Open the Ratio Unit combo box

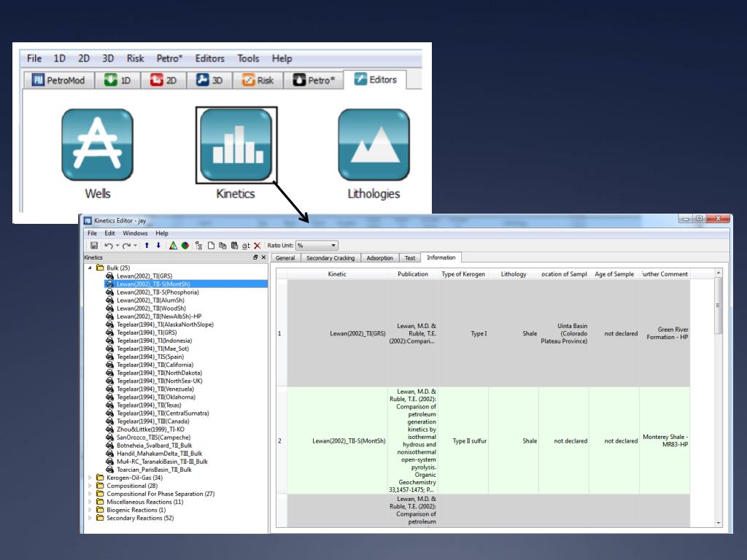(x=317, y=245)
